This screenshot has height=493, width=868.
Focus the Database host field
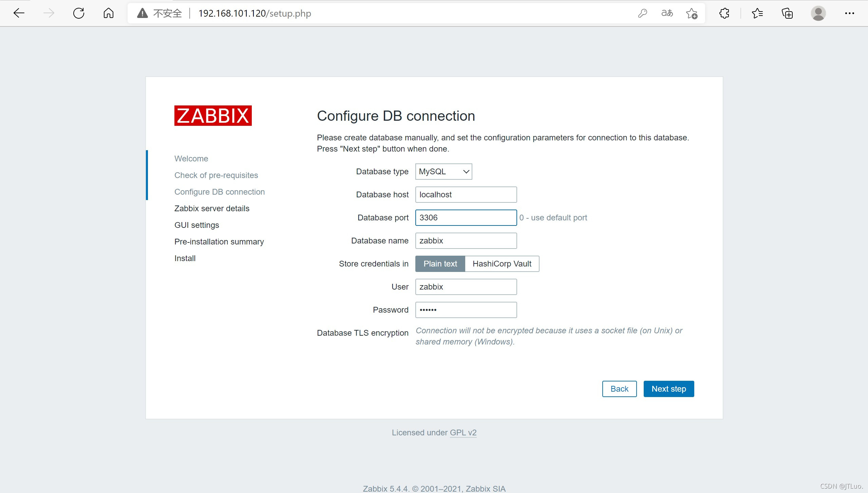pos(466,195)
